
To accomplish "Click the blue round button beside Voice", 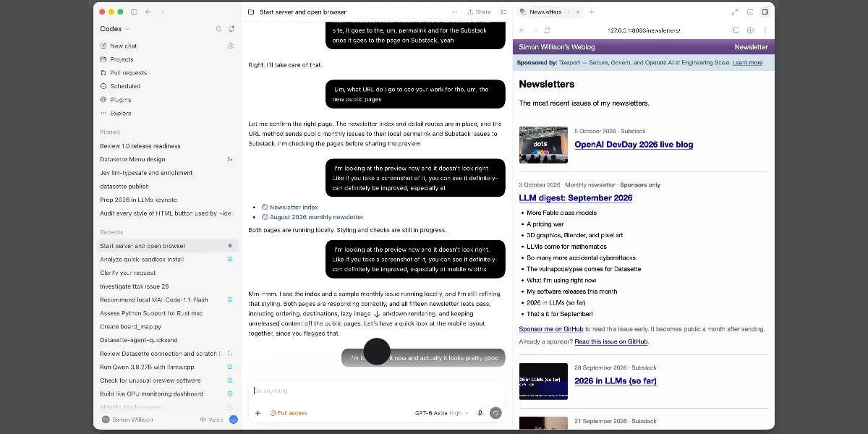I will point(234,420).
